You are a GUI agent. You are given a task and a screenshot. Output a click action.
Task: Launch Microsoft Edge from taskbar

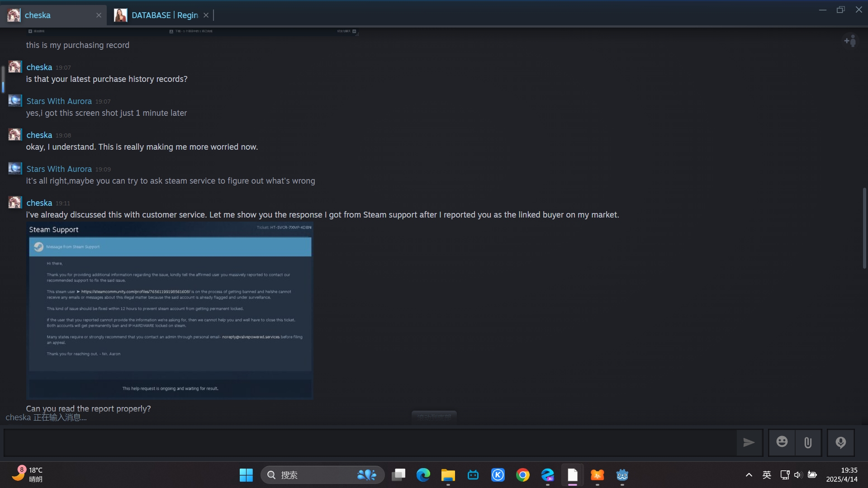tap(423, 475)
